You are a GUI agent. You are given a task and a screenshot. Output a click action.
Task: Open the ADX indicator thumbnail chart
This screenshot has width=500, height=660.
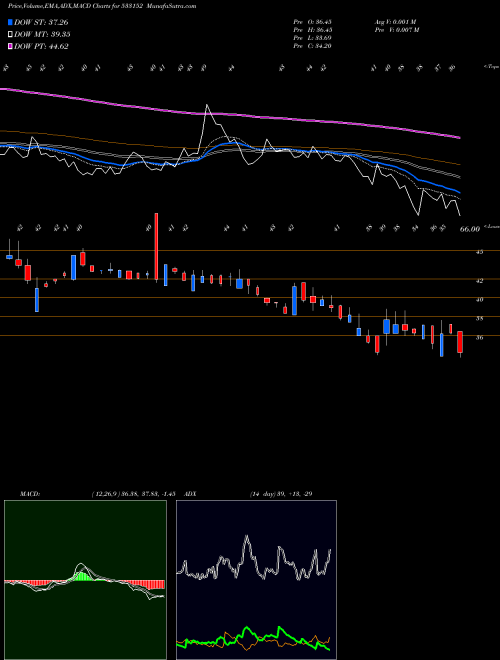click(256, 580)
